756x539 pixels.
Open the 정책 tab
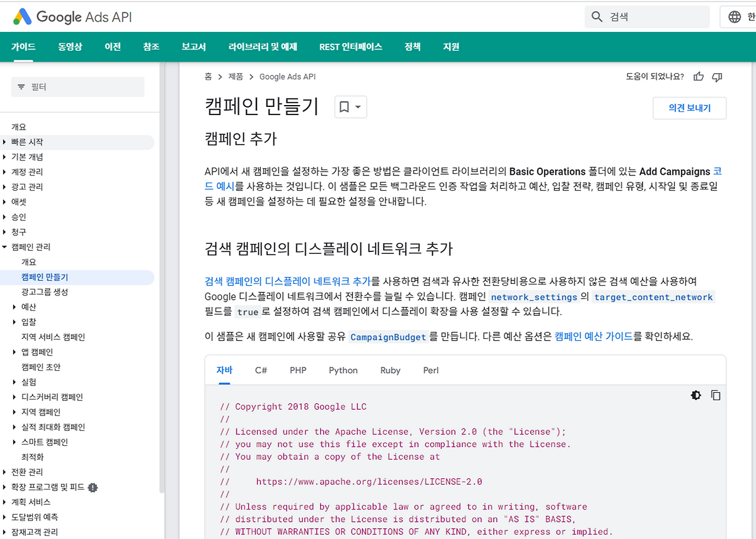(413, 47)
